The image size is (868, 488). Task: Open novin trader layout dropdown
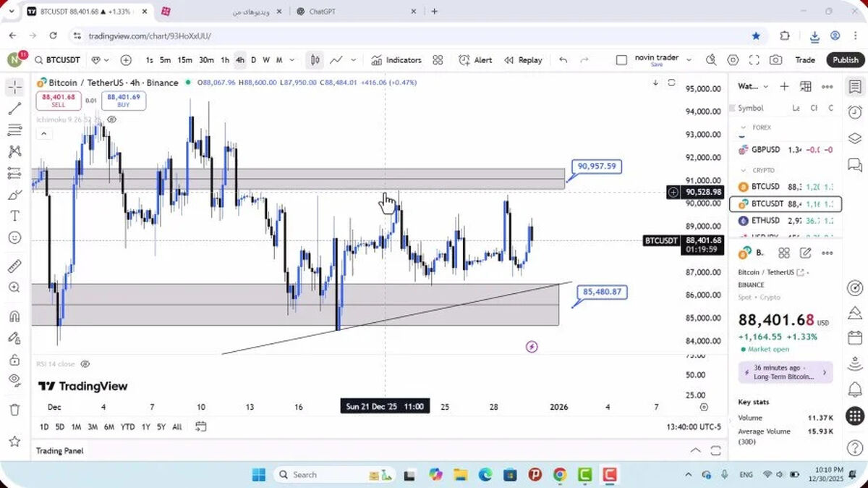[x=689, y=60]
